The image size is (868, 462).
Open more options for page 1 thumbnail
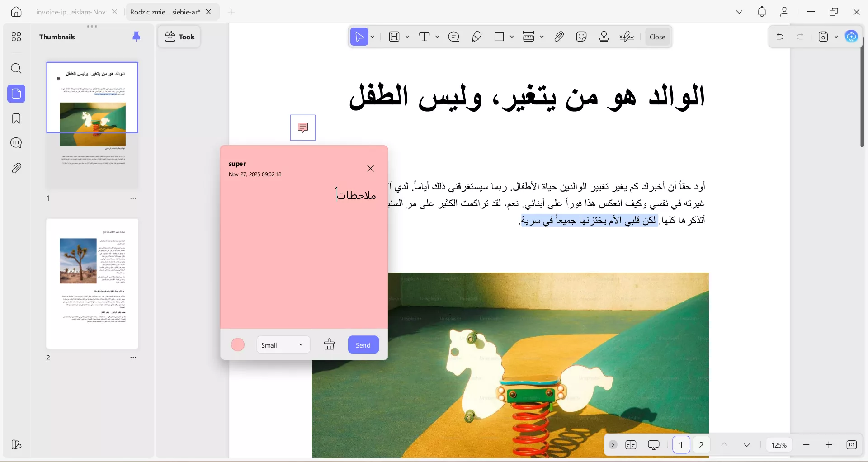tap(133, 198)
